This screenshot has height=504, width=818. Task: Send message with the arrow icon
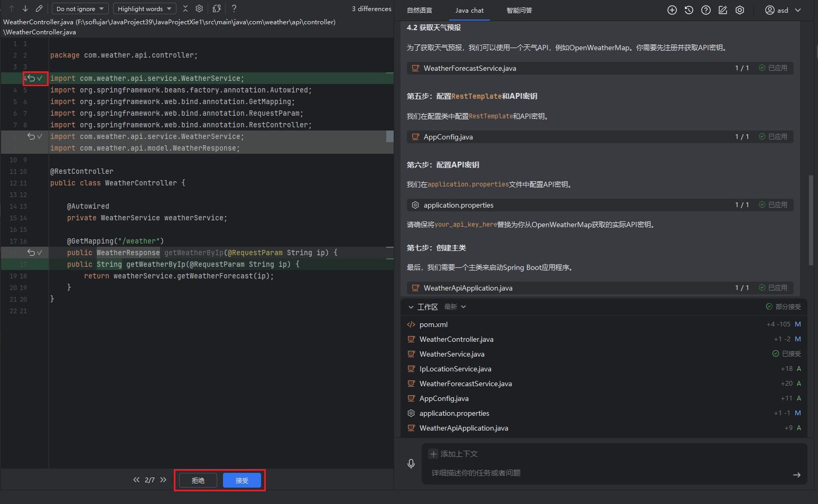(x=797, y=475)
